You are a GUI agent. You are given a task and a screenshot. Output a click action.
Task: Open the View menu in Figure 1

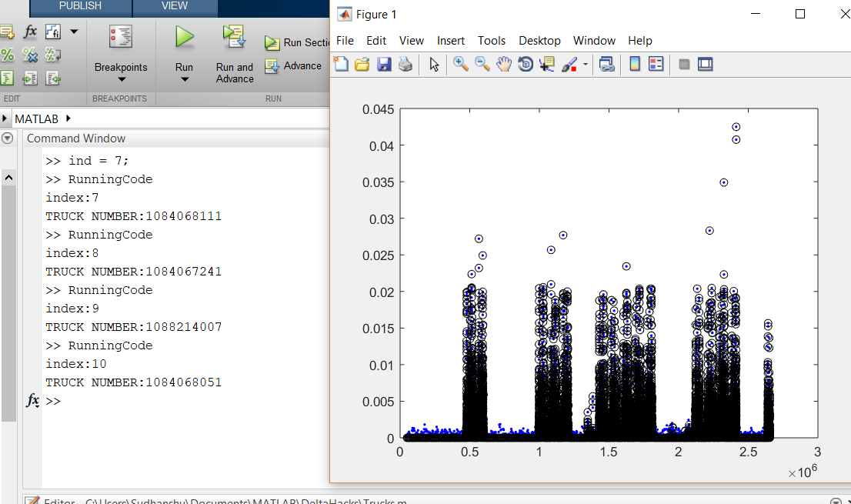click(x=412, y=41)
